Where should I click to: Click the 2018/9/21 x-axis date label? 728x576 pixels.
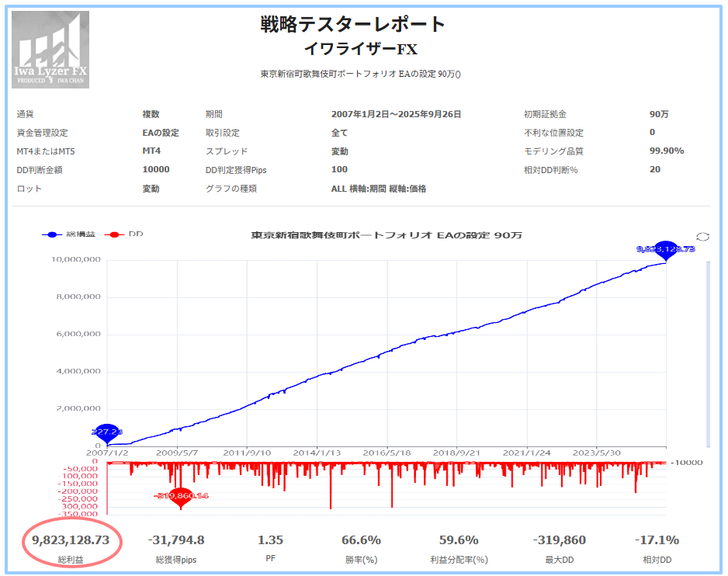coord(456,452)
